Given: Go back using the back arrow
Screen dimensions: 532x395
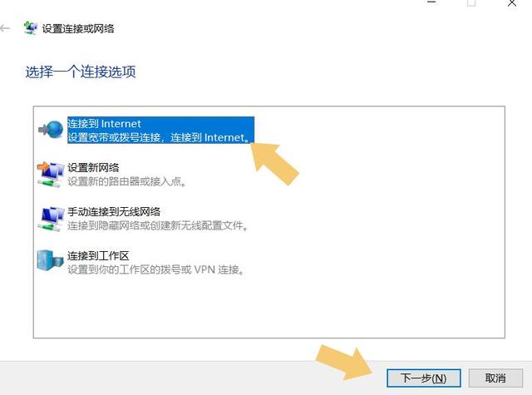Looking at the screenshot, I should pos(5,28).
